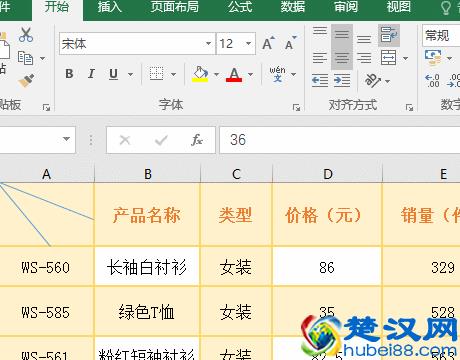Select column D header
460x360 pixels.
(x=327, y=174)
